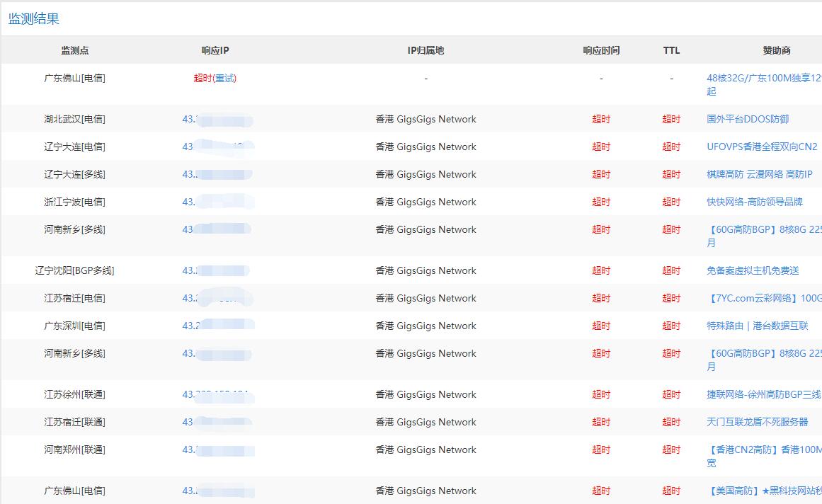Click the 监测结果 section heading
Image resolution: width=822 pixels, height=504 pixels.
coord(33,18)
